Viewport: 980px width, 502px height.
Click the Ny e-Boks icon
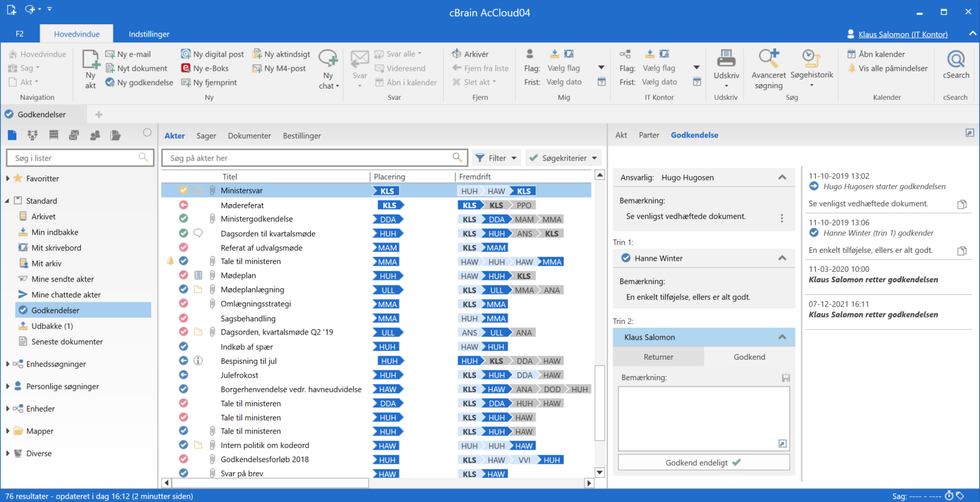[x=186, y=68]
